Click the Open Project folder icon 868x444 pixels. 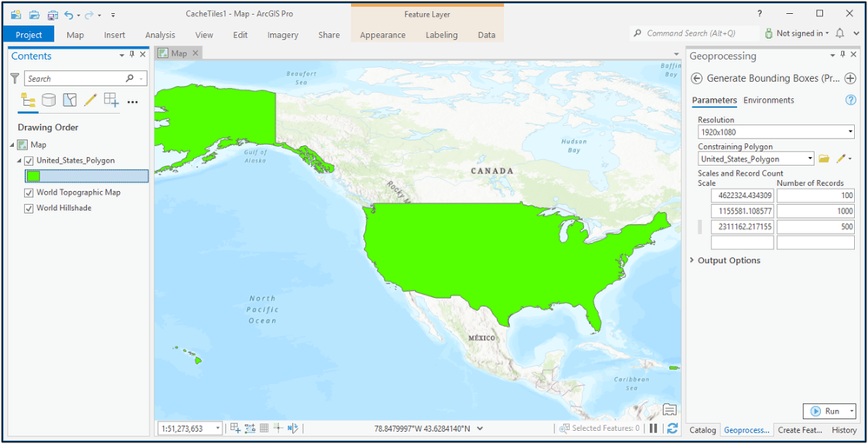coord(35,15)
